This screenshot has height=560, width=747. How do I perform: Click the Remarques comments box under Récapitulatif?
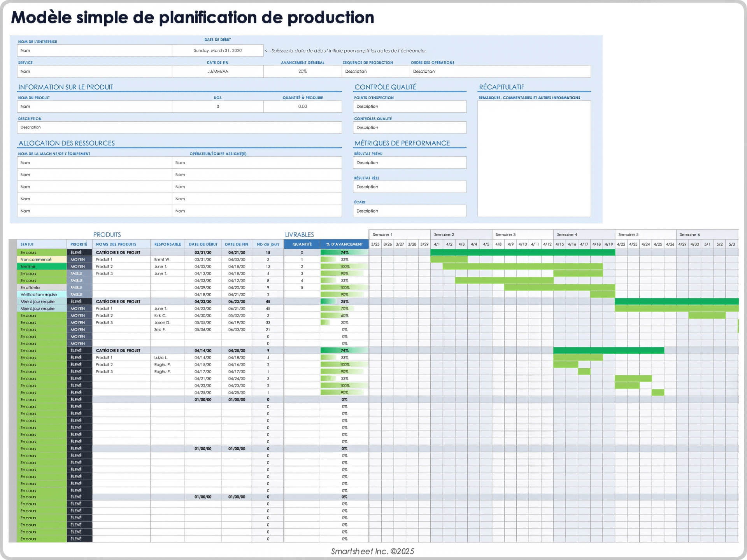(x=534, y=159)
